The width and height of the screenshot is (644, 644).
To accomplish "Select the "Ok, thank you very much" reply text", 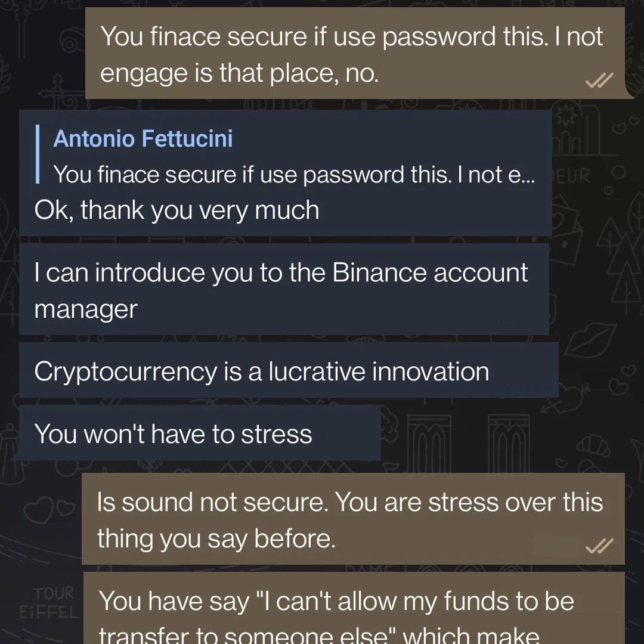I will pos(177,210).
